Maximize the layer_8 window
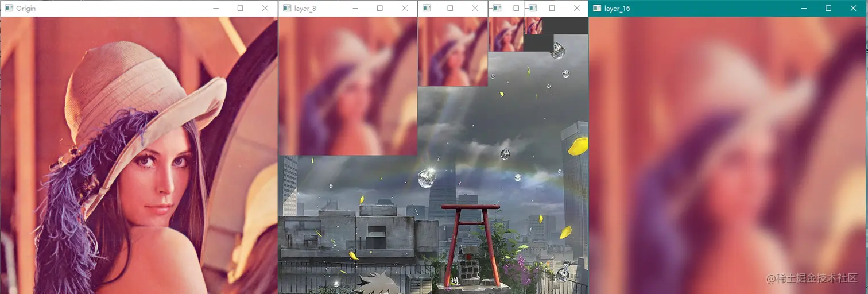The width and height of the screenshot is (868, 294). tap(380, 9)
